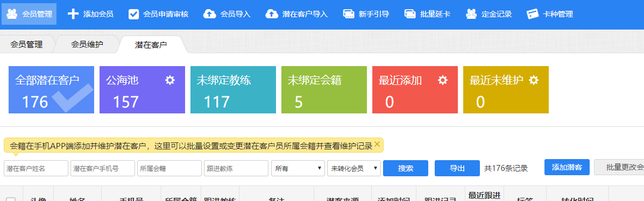The width and height of the screenshot is (644, 201).
Task: Click the 跟进教练 input field
Action: (236, 168)
